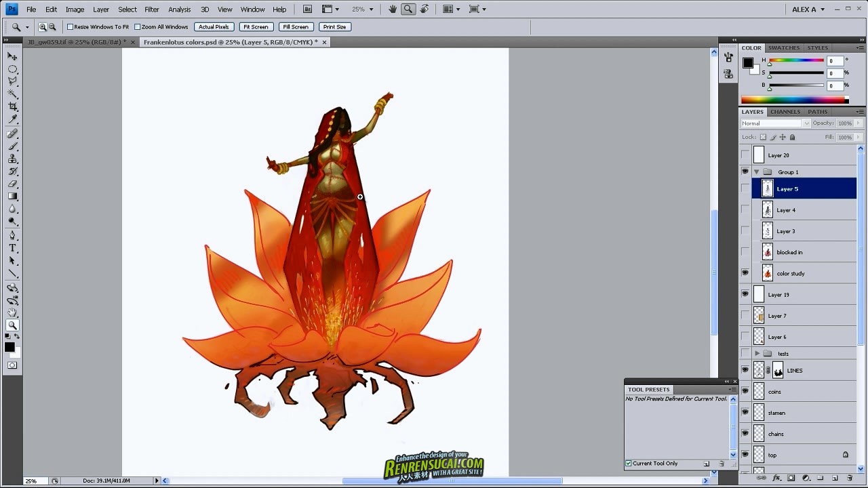The height and width of the screenshot is (488, 868).
Task: Enable Zoom All Windows checkbox
Action: pos(138,27)
